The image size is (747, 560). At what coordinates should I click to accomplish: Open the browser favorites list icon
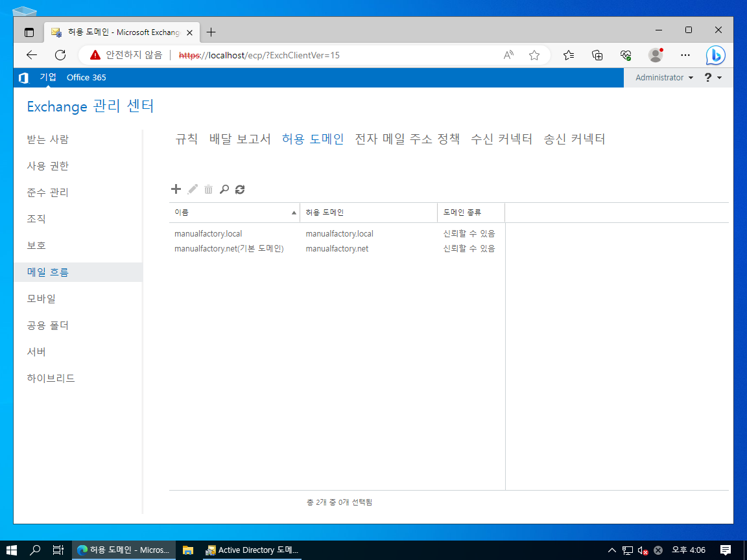tap(568, 55)
